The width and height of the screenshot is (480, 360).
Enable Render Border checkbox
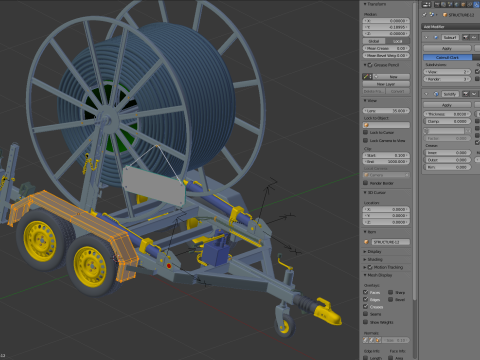[365, 183]
